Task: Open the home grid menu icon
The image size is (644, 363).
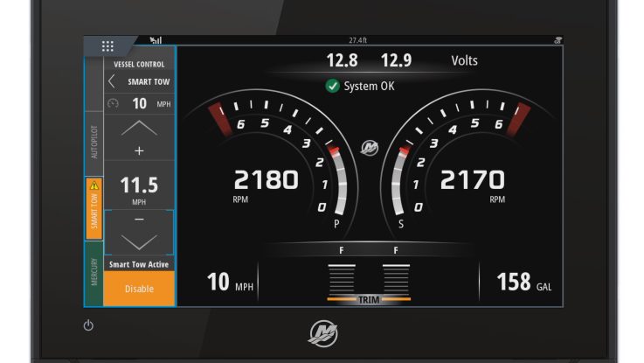Action: [108, 46]
